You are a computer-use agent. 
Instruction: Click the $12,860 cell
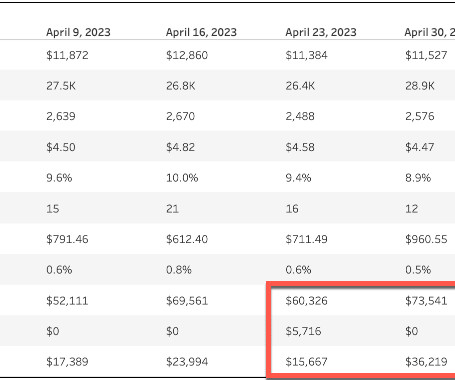[x=187, y=55]
